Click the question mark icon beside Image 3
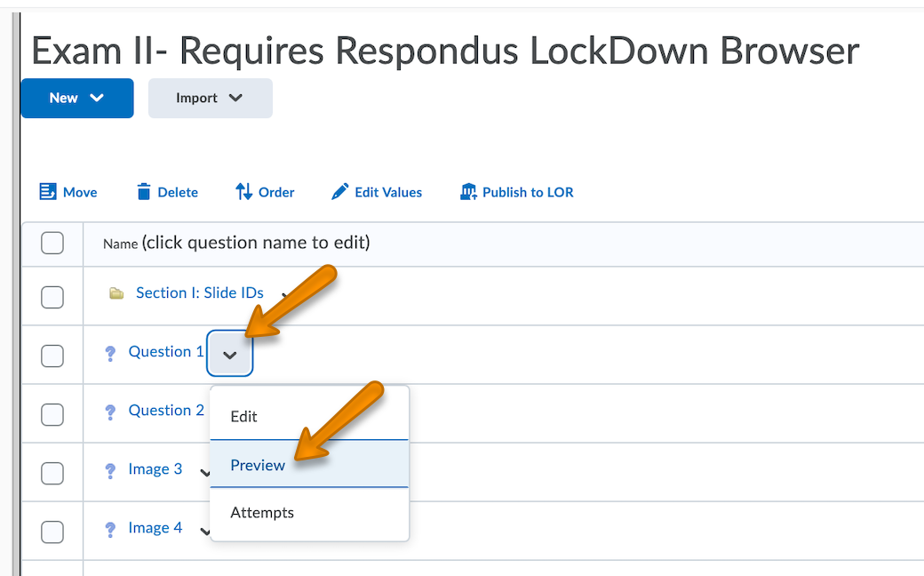 [110, 471]
